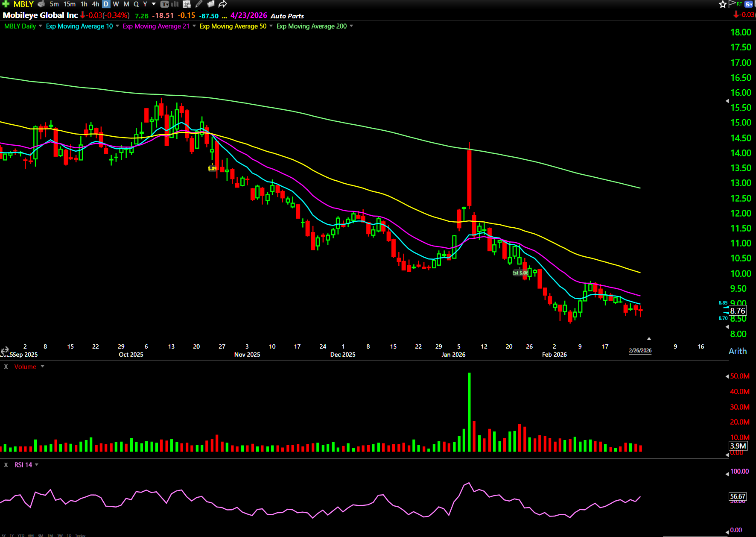Expand the timeframe list dropdown arrow

click(x=154, y=4)
